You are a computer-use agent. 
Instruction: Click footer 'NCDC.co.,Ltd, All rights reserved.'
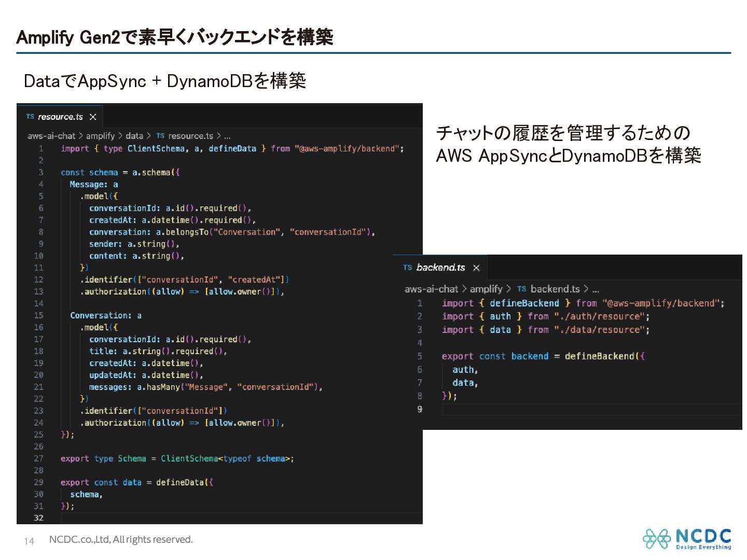pyautogui.click(x=121, y=540)
